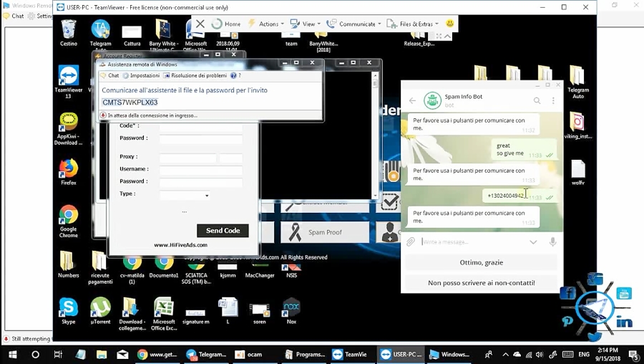The width and height of the screenshot is (644, 364).
Task: Open the File Explorer taskbar icon
Action: pos(101,355)
